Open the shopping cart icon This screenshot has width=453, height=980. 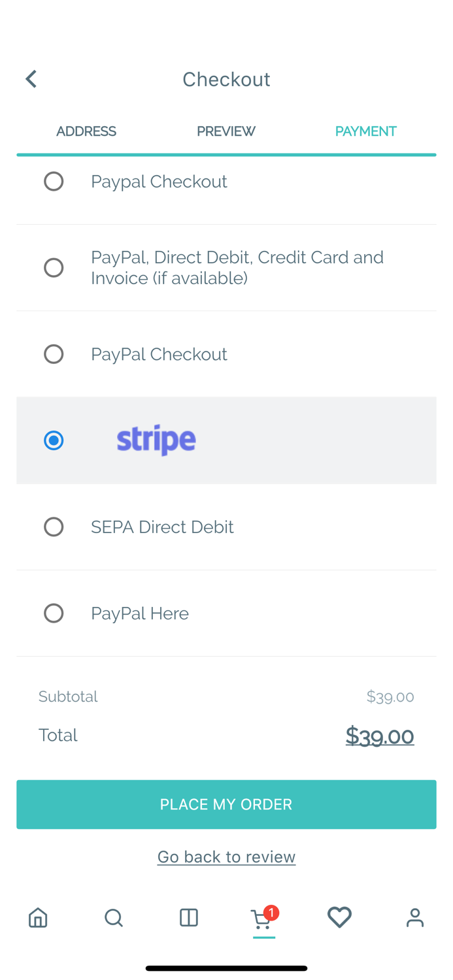pyautogui.click(x=261, y=920)
